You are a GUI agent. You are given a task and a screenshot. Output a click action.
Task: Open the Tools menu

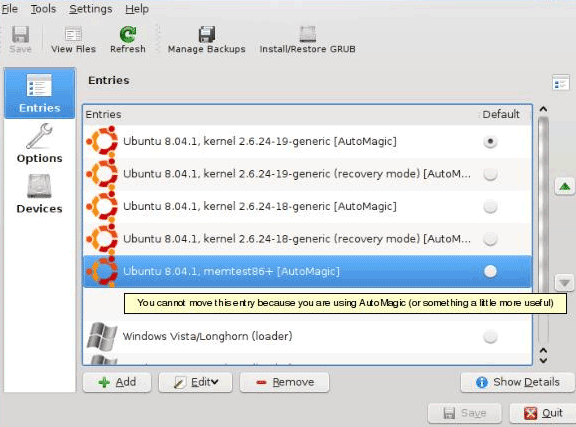click(43, 9)
